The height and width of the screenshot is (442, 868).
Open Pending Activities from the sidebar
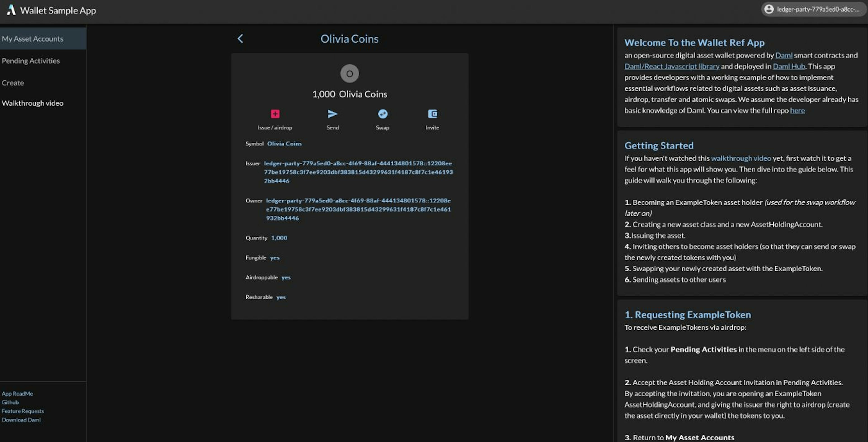(x=31, y=61)
